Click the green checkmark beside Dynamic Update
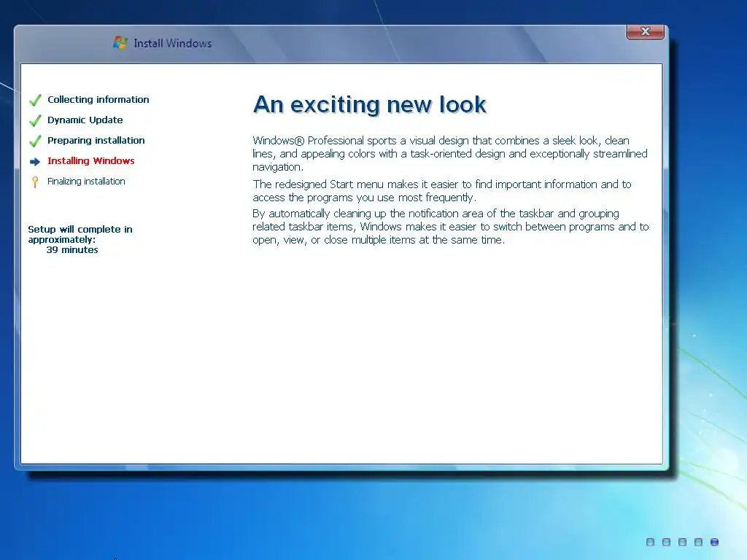Screen dimensions: 747x560 click(x=35, y=120)
